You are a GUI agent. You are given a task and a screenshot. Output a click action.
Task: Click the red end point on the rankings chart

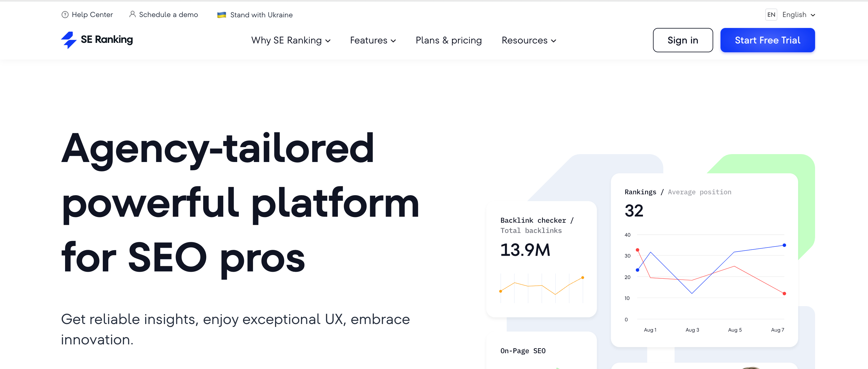(x=784, y=294)
